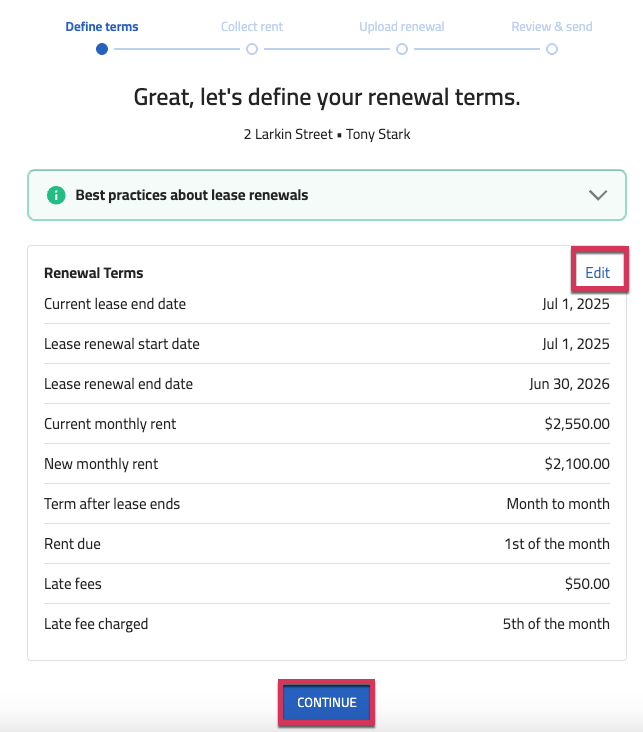Expand the best practices chevron
Screen dimensions: 643x732
pos(598,195)
